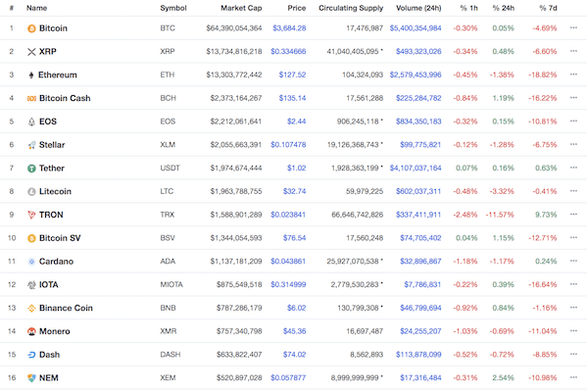Image resolution: width=588 pixels, height=391 pixels.
Task: Open the more-options menu for Bitcoin row
Action: tap(573, 27)
